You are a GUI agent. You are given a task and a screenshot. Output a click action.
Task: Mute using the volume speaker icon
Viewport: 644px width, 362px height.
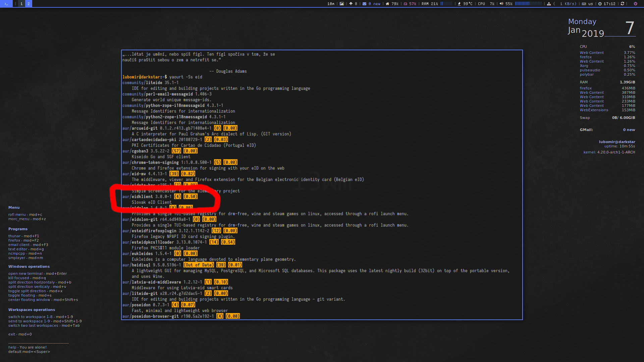point(501,4)
